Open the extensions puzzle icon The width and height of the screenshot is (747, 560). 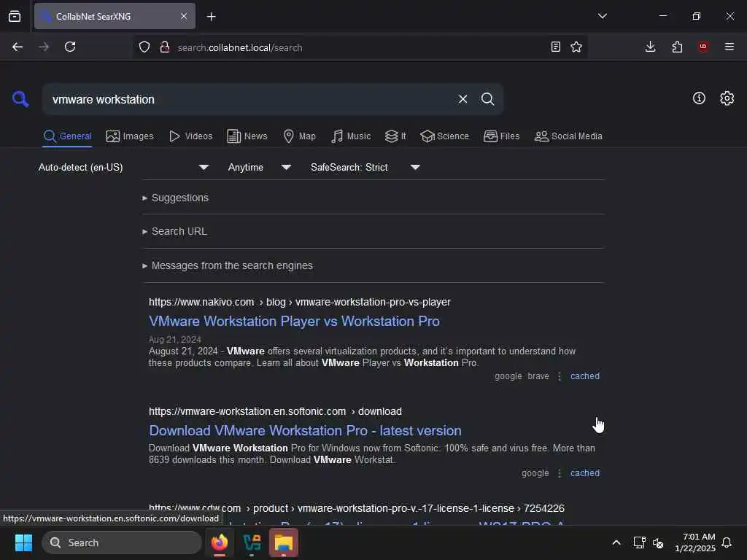[x=677, y=47]
